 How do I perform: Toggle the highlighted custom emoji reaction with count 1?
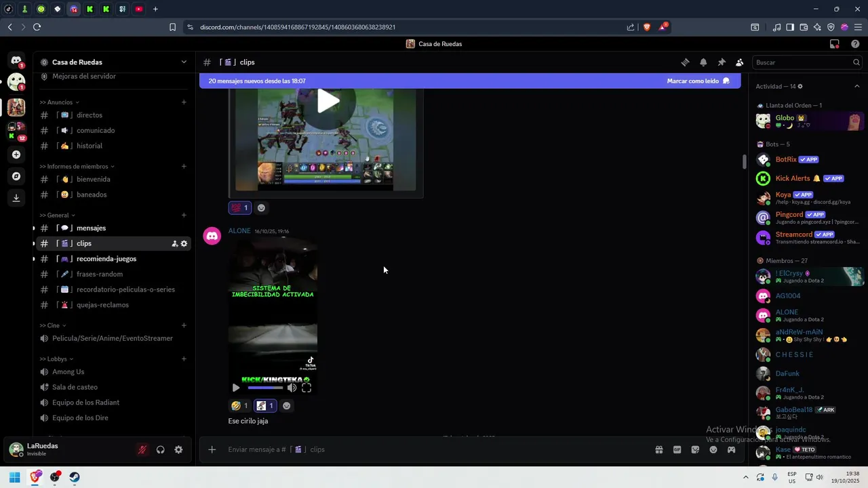point(265,406)
